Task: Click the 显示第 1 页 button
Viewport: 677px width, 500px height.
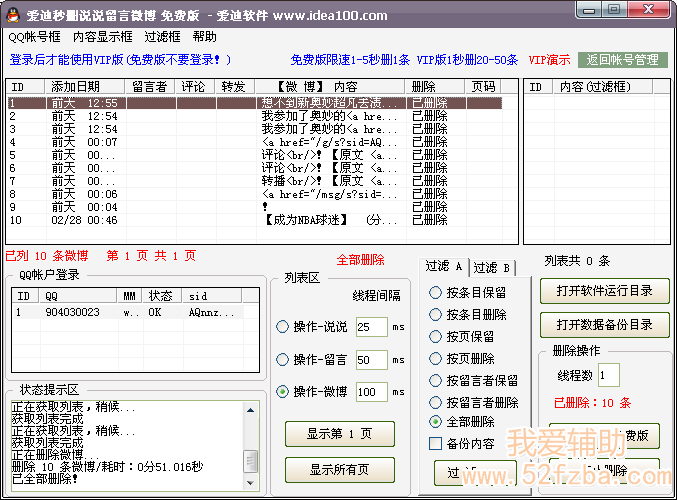Action: point(340,434)
